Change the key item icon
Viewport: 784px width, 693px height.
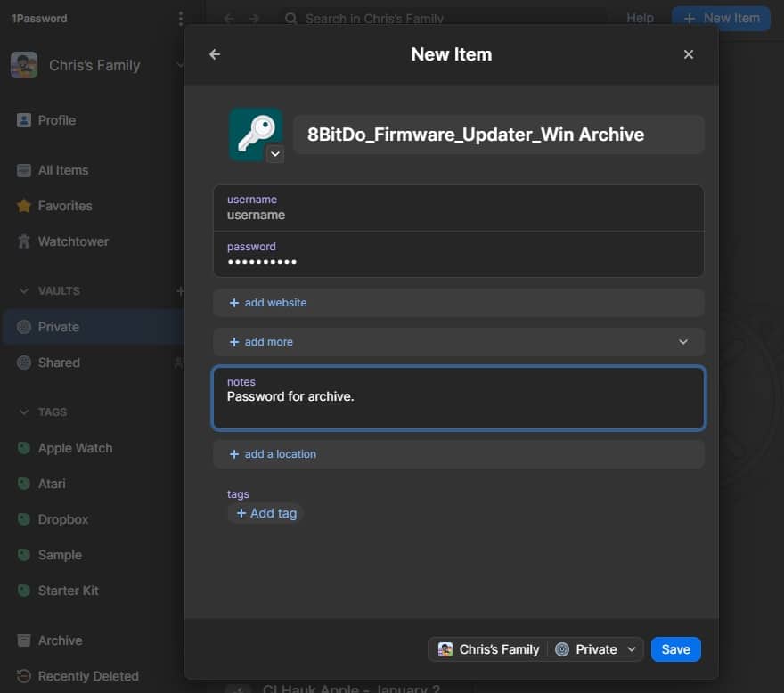point(256,134)
